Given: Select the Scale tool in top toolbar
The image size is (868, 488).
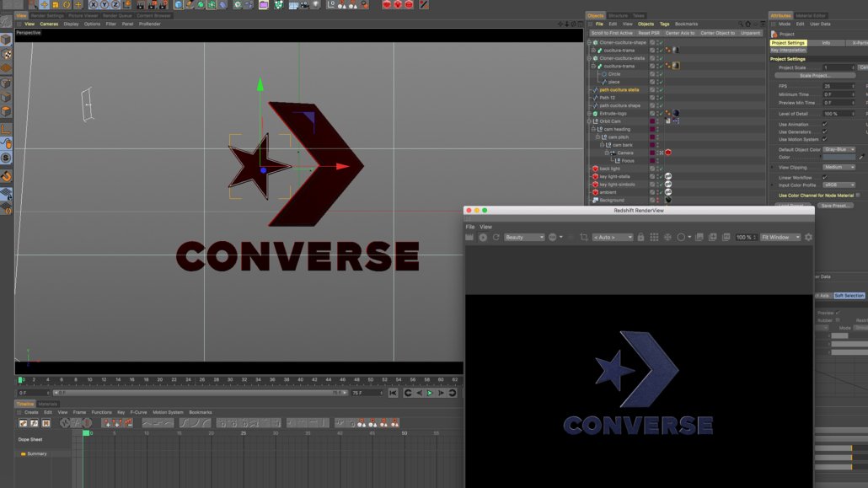Looking at the screenshot, I should [56, 4].
